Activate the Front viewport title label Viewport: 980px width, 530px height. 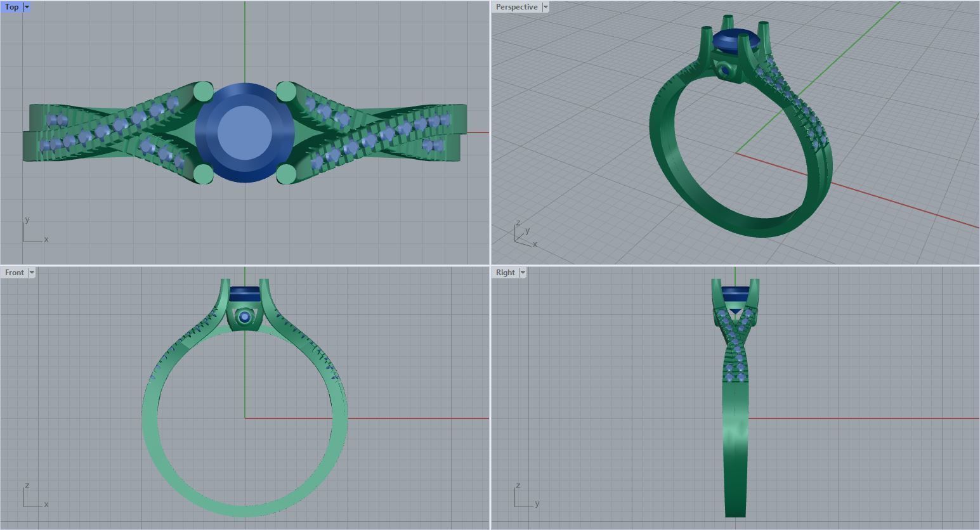coord(14,273)
